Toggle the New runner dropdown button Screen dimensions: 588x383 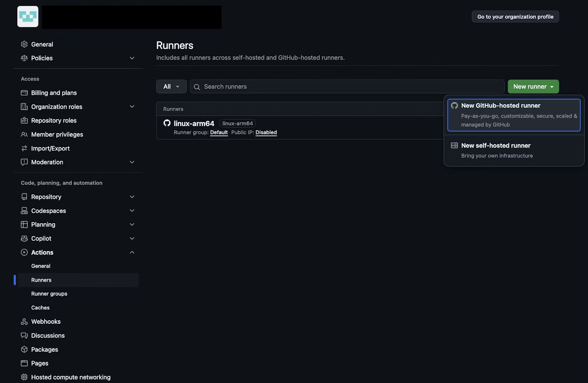[533, 86]
